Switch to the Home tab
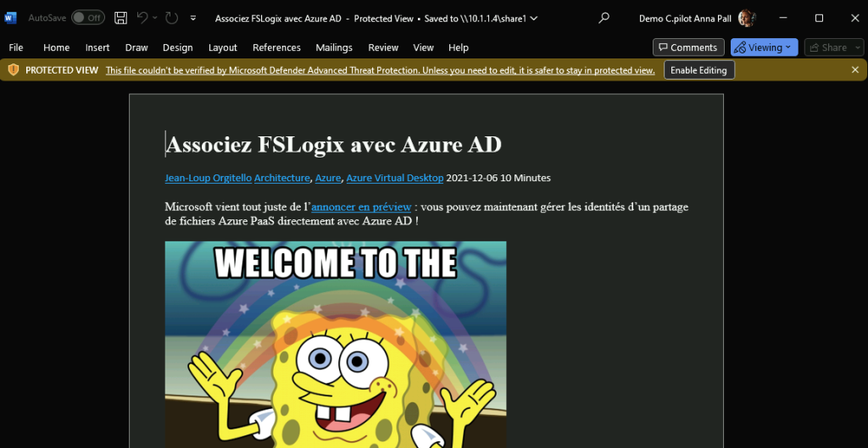 click(57, 47)
